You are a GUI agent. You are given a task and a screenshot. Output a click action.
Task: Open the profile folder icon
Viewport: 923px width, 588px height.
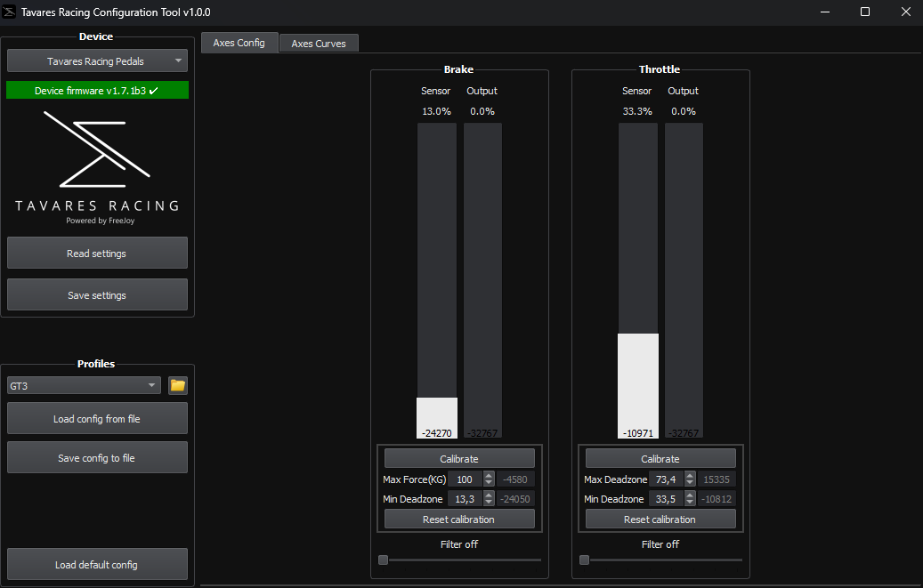click(178, 385)
